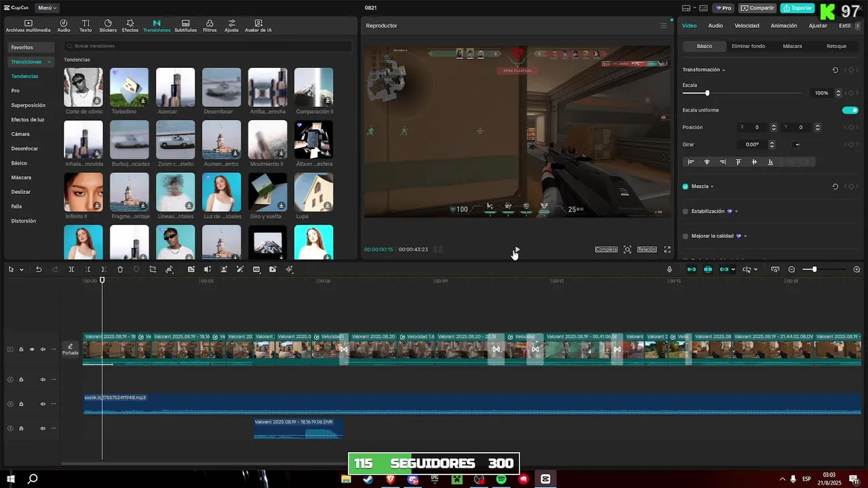The image size is (868, 488).
Task: Switch to the Velocidad tab
Action: (x=747, y=26)
